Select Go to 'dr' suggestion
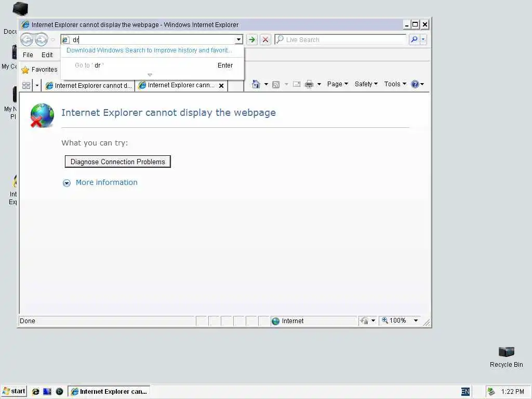This screenshot has width=532, height=399. (x=152, y=65)
